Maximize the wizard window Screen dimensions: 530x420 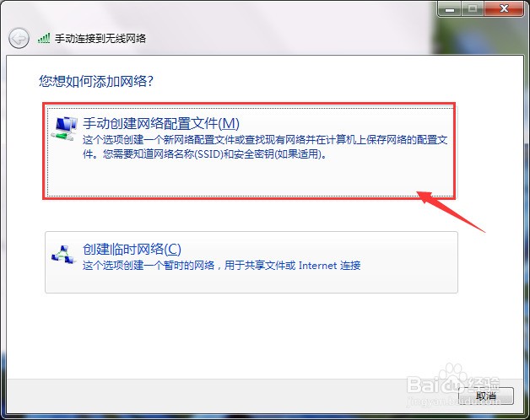(473, 9)
